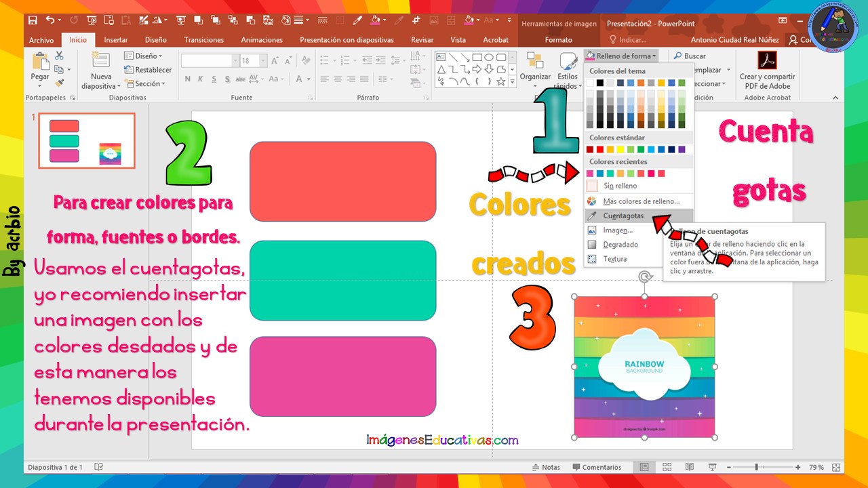
Task: Open the Degradado submenu
Action: 639,245
